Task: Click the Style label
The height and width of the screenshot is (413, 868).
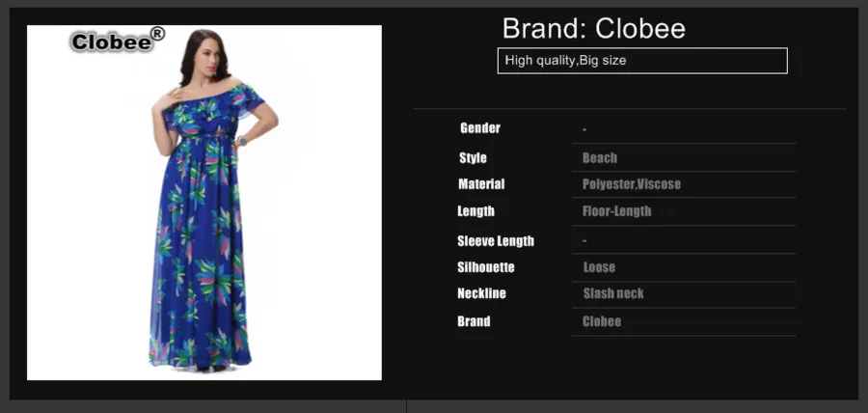Action: pyautogui.click(x=473, y=158)
